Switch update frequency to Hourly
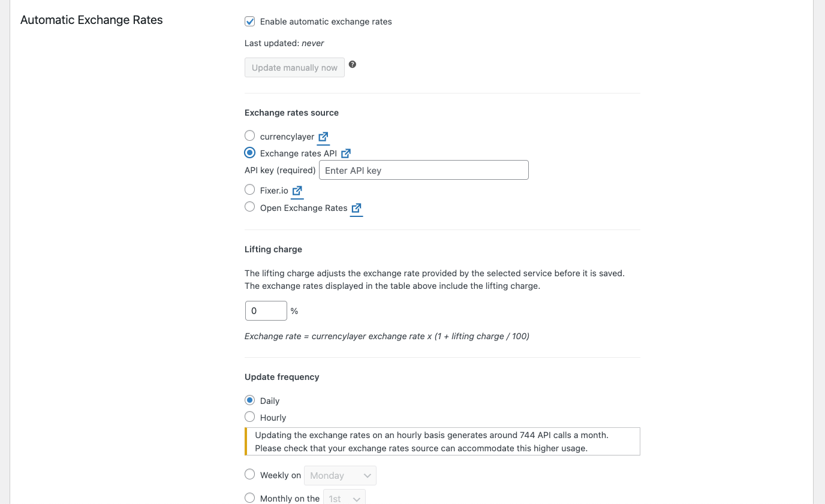The width and height of the screenshot is (825, 504). pos(249,417)
